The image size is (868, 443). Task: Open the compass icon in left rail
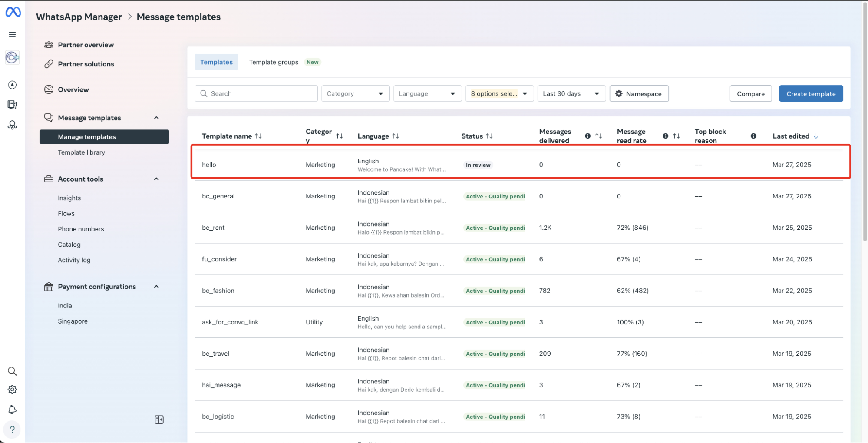(12, 85)
